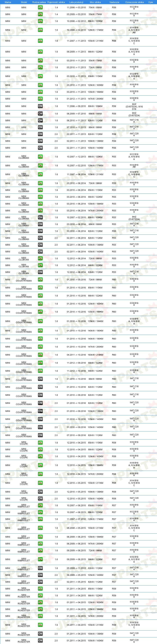Select the '09.2009 -> 11.2013' production years cell
157x644 pixels.
[76, 52]
